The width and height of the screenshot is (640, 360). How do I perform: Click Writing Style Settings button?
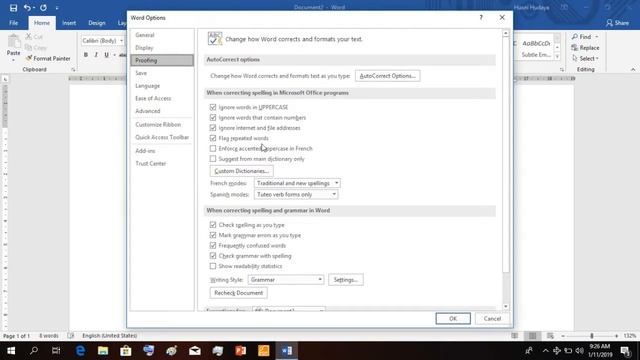pos(346,280)
